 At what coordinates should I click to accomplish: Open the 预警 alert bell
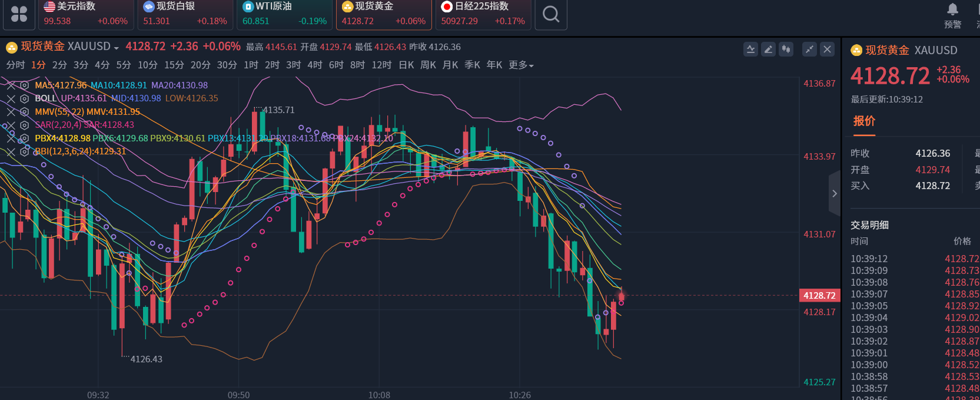pyautogui.click(x=952, y=15)
